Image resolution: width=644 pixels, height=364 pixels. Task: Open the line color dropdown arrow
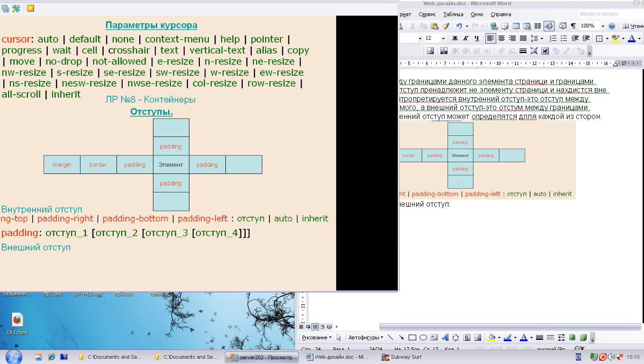(x=515, y=337)
